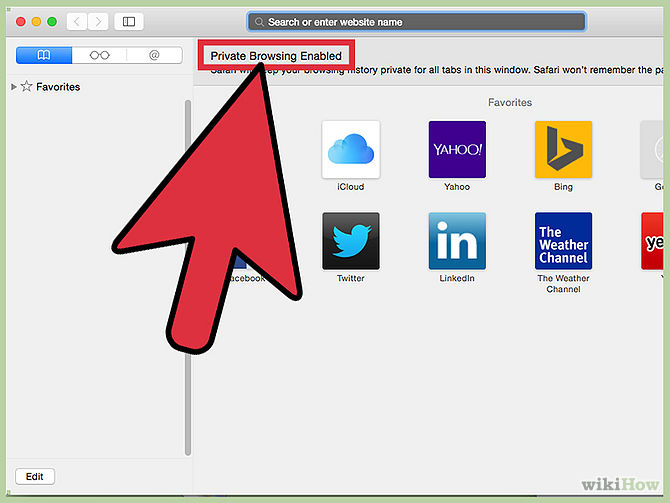Open the partially visible Yelp favorite
Viewport: 670px width, 503px height.
pos(655,240)
